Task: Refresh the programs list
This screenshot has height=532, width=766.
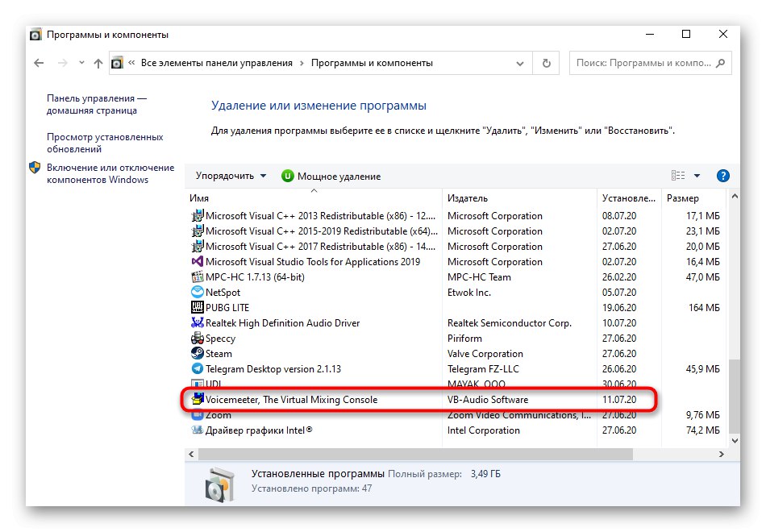Action: coord(546,63)
